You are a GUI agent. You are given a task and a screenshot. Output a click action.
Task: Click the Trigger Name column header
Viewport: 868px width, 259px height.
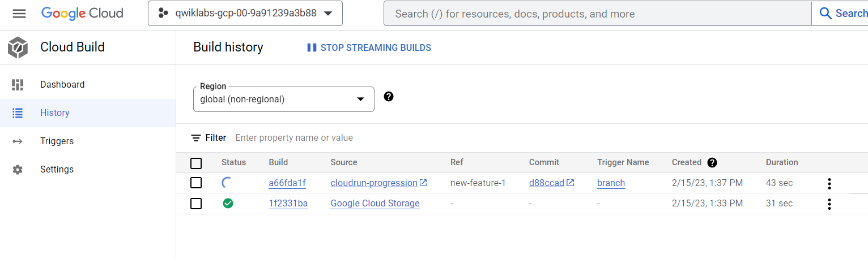point(623,162)
